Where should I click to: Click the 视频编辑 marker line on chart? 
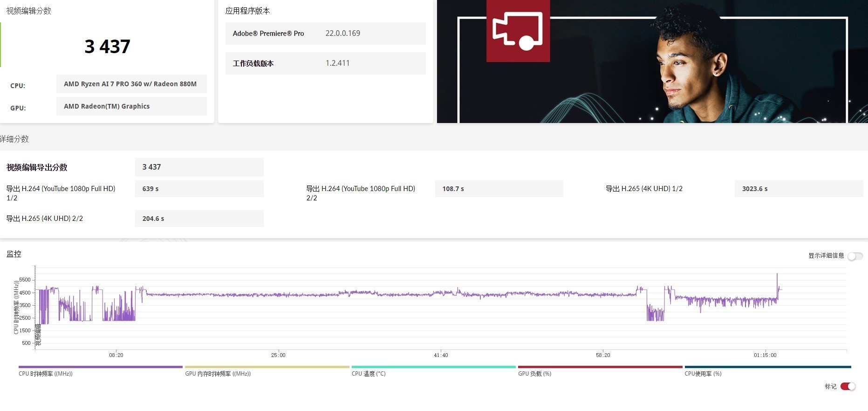click(38, 334)
